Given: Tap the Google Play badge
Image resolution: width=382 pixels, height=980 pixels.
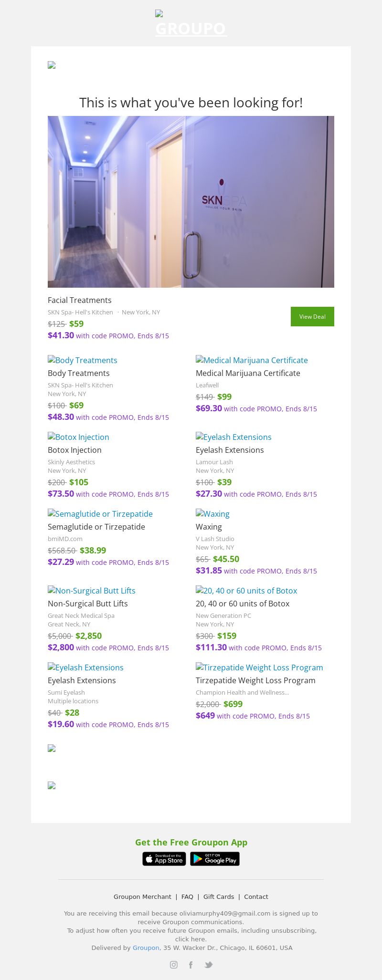Looking at the screenshot, I should tap(215, 859).
